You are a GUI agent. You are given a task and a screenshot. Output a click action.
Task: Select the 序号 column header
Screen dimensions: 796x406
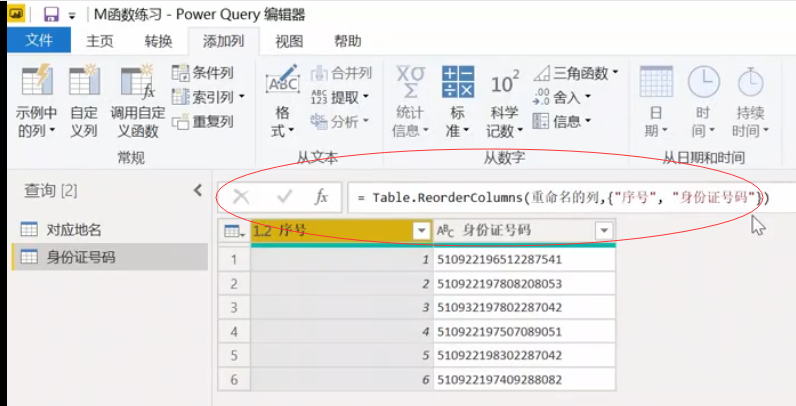[342, 231]
